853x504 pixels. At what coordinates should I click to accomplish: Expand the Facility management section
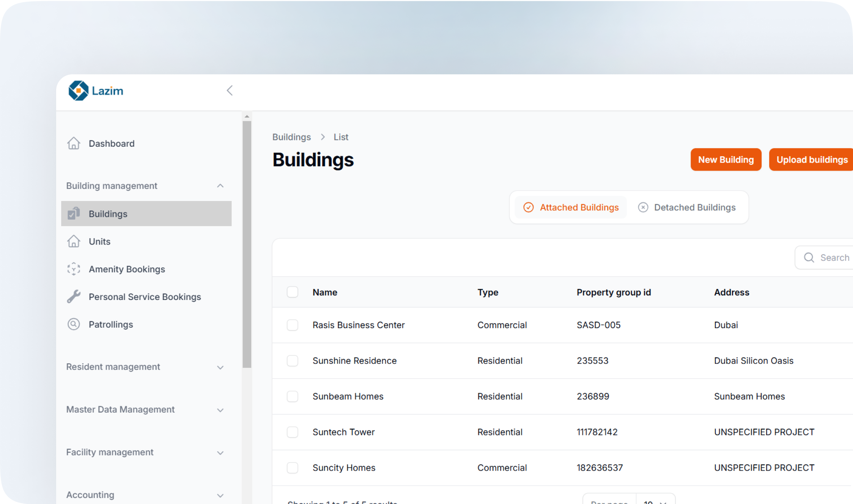tap(220, 452)
